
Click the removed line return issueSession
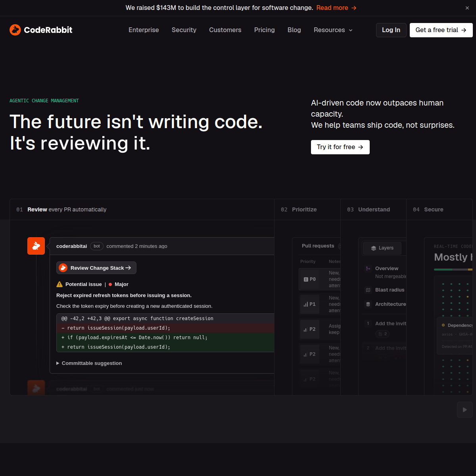pyautogui.click(x=165, y=328)
